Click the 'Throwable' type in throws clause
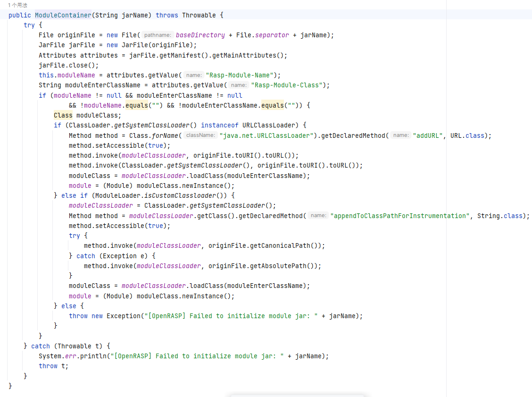 199,15
